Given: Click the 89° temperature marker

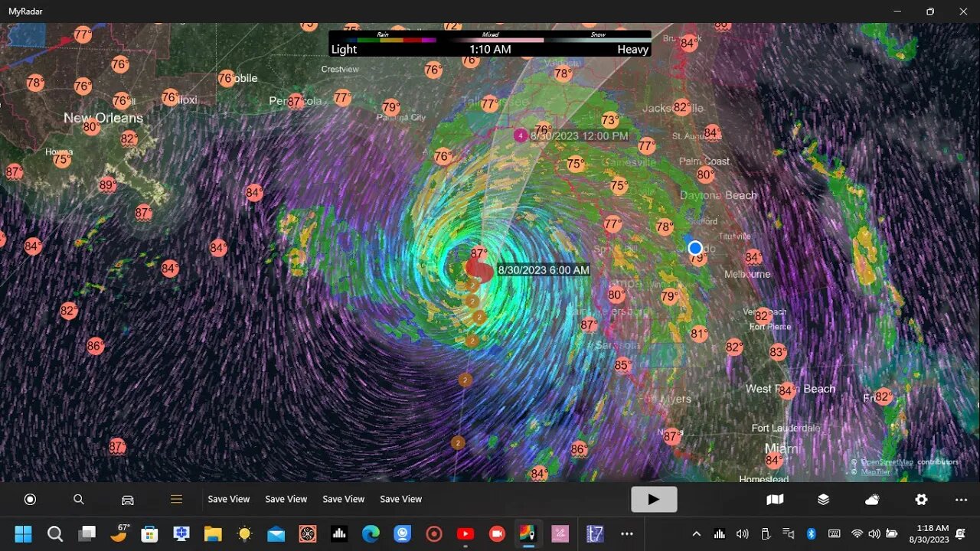Looking at the screenshot, I should (108, 185).
